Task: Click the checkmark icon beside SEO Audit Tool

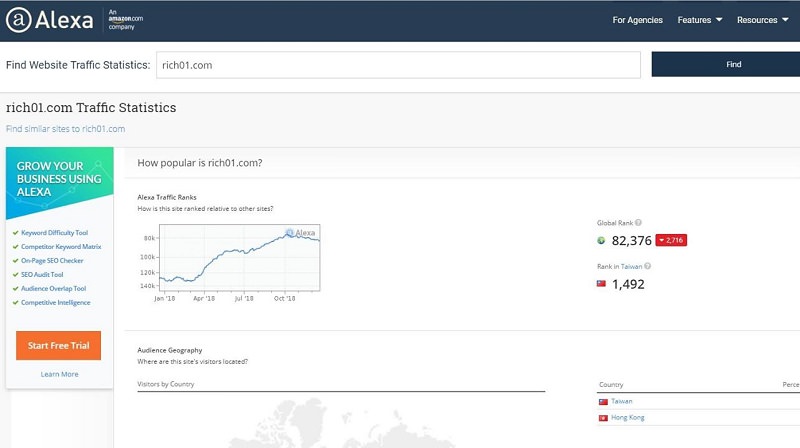Action: [x=15, y=275]
